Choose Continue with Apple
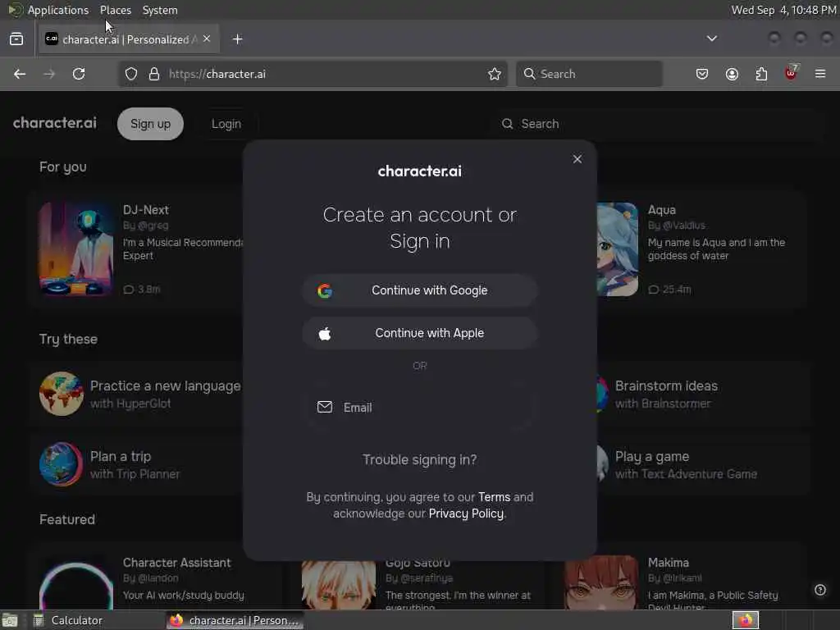The image size is (840, 630). pyautogui.click(x=419, y=333)
